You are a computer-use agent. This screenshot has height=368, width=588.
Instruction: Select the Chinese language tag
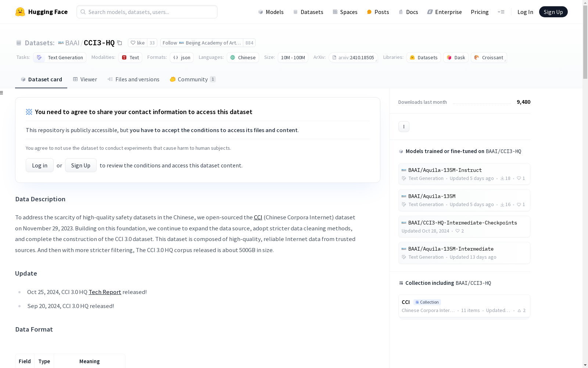[x=243, y=57]
